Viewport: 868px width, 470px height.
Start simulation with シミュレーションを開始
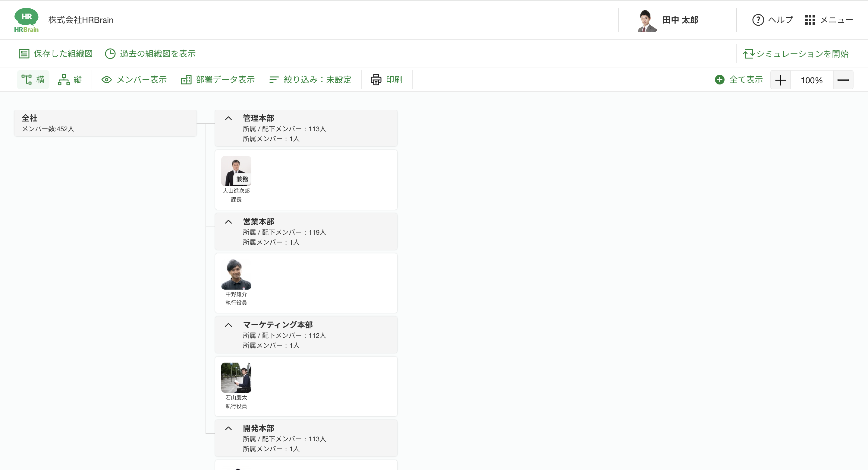[x=796, y=54]
